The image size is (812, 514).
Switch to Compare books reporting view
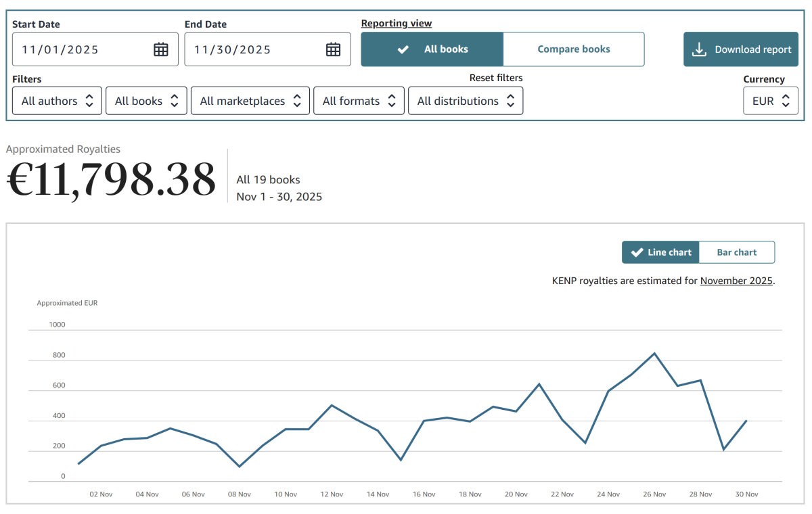pyautogui.click(x=574, y=49)
